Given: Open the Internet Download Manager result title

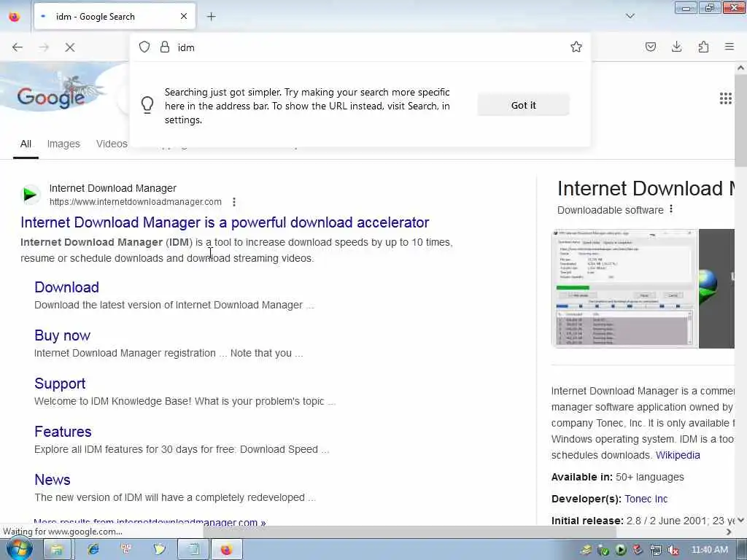Looking at the screenshot, I should tap(225, 222).
